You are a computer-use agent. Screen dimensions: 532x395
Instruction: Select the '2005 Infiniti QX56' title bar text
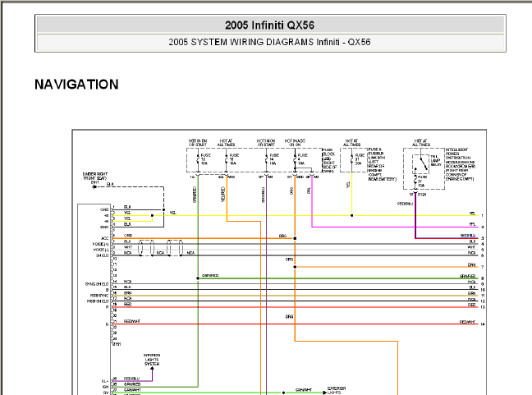(x=270, y=25)
